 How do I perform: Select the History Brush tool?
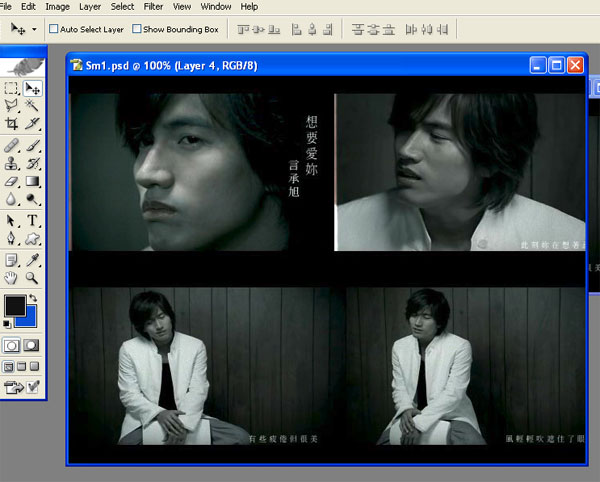pyautogui.click(x=33, y=164)
